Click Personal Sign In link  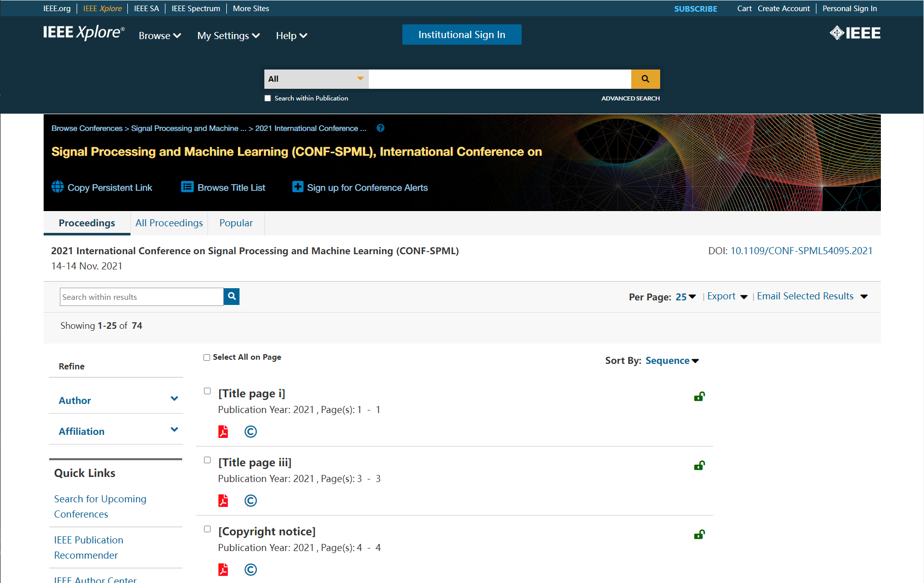coord(849,9)
